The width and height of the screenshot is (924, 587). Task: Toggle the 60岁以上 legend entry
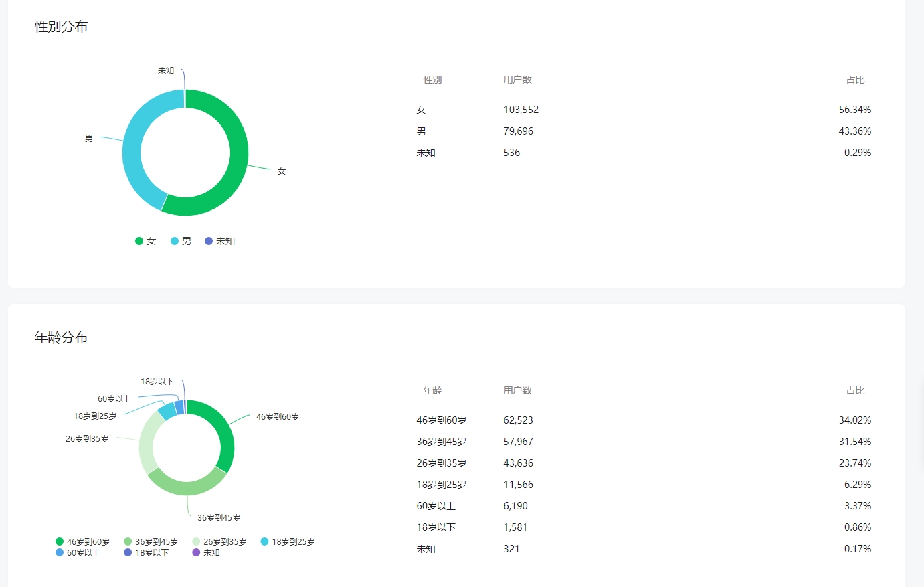click(78, 552)
